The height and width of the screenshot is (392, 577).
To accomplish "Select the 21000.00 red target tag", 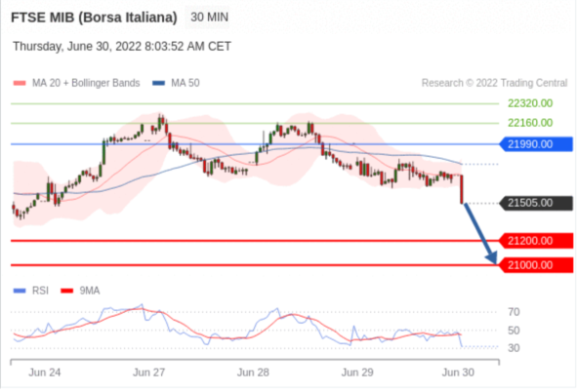I will point(536,265).
